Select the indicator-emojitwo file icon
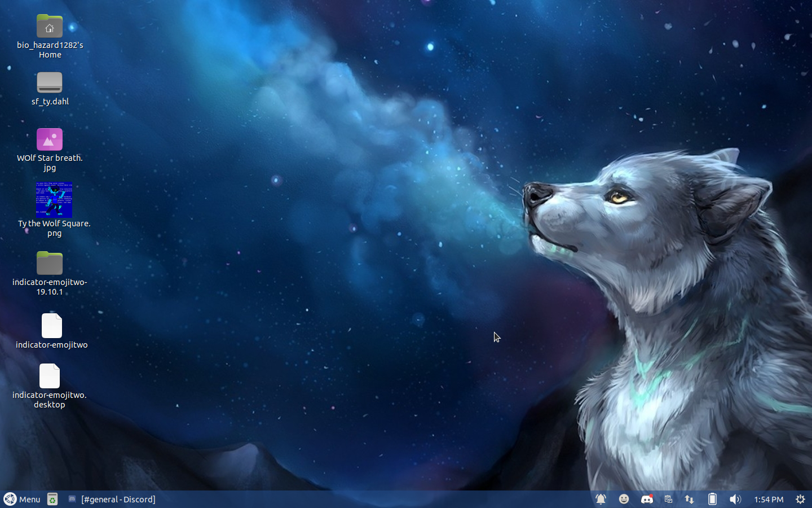 click(52, 326)
